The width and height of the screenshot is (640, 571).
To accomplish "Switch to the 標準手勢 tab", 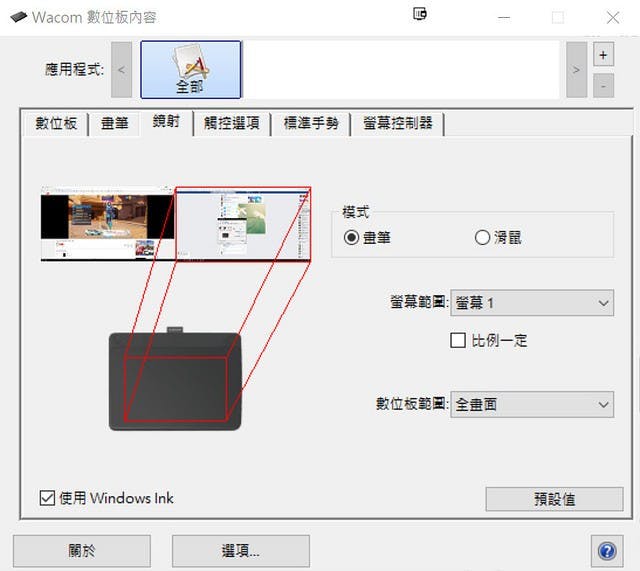I will [311, 123].
